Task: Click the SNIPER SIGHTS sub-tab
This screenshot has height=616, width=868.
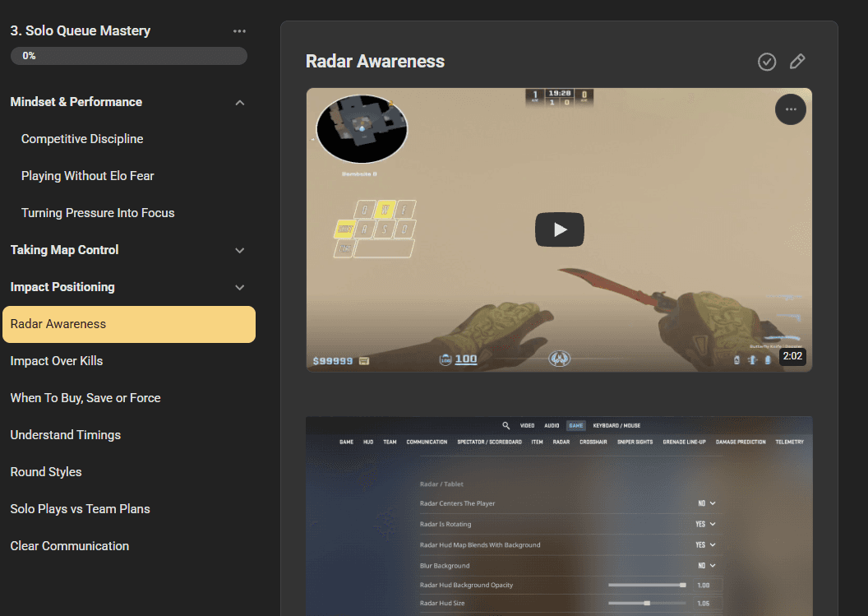Action: (x=635, y=442)
